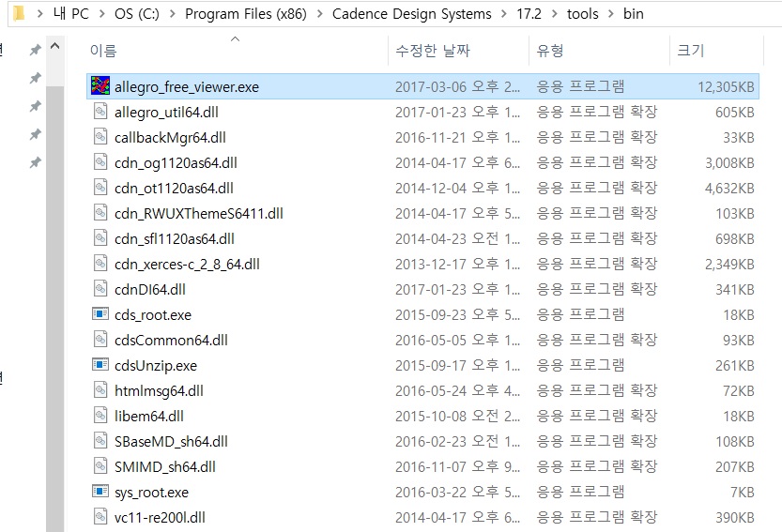Screen dimensions: 782x532
Task: Click the cdn_sfl1120as64.dll file icon
Action: pos(100,238)
